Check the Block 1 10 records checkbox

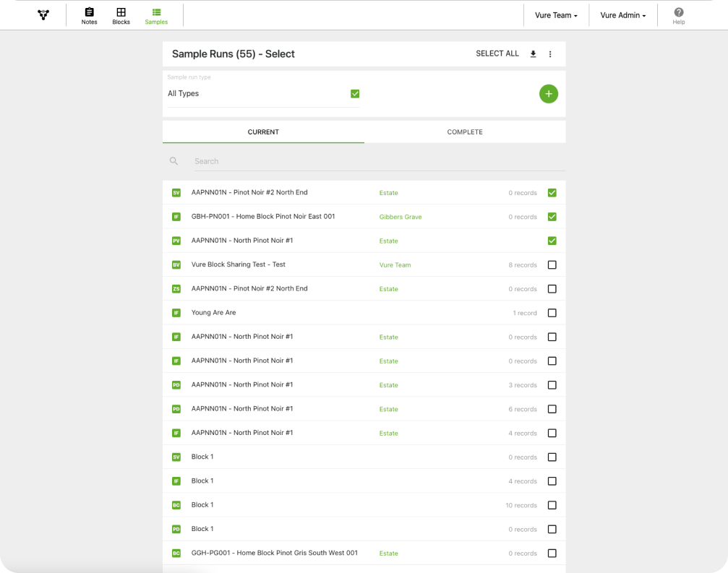tap(552, 505)
